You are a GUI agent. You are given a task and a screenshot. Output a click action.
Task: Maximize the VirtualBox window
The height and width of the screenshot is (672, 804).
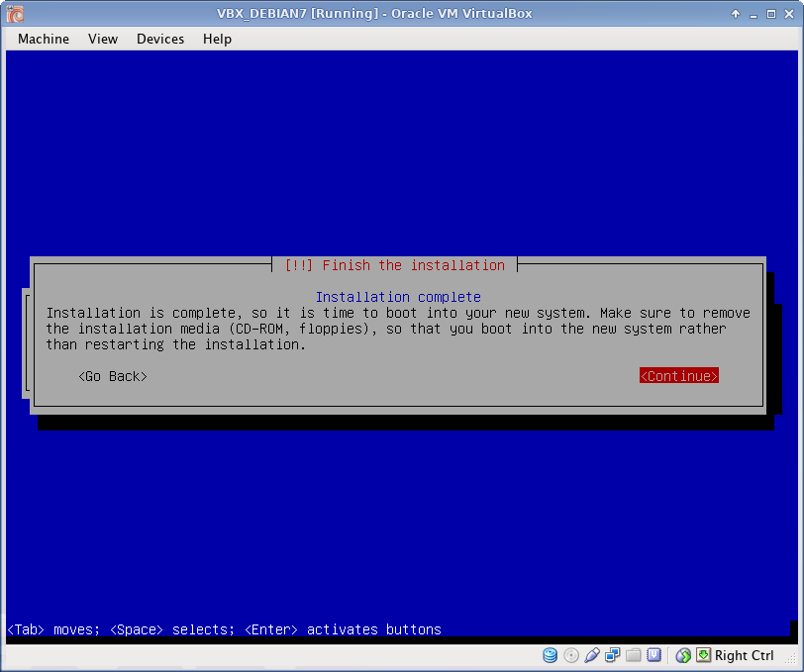[x=771, y=14]
